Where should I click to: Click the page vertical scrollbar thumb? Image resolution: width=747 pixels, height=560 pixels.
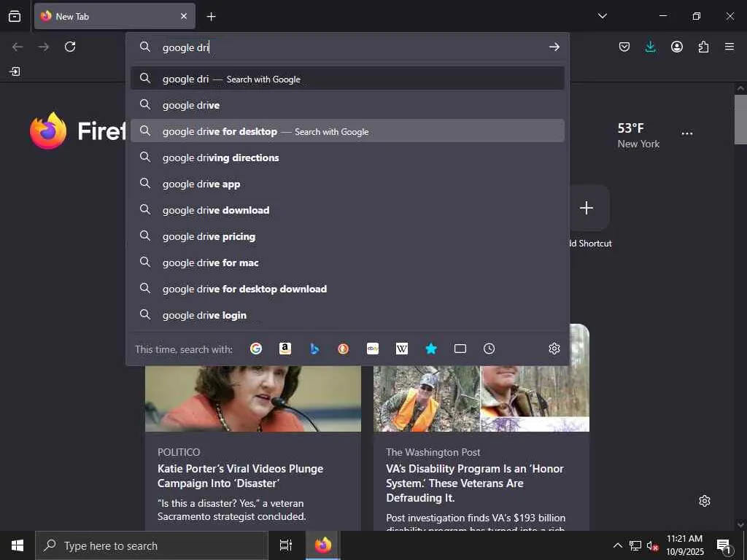(740, 119)
